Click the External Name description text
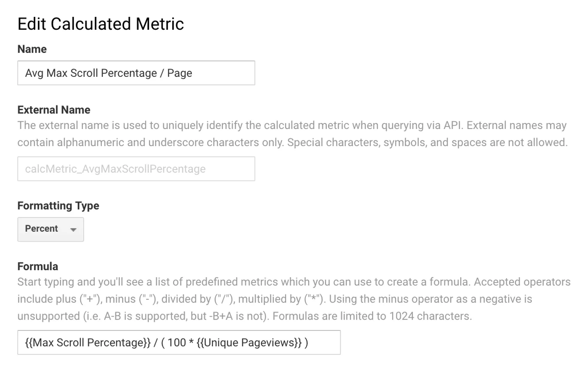This screenshot has height=372, width=588. [292, 134]
